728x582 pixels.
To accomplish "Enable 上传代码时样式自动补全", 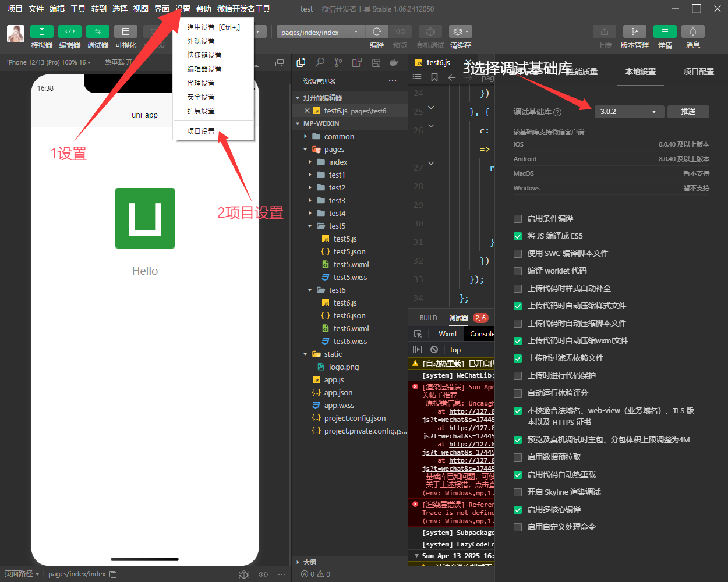I will coord(518,289).
